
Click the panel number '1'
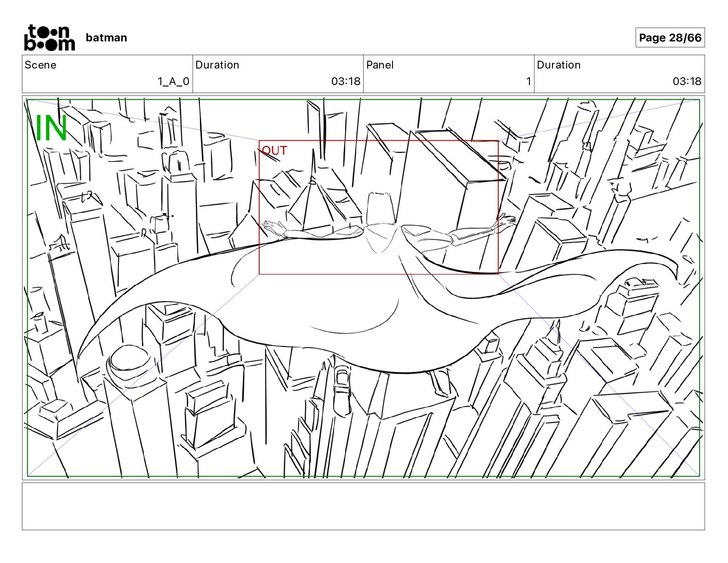click(x=529, y=81)
